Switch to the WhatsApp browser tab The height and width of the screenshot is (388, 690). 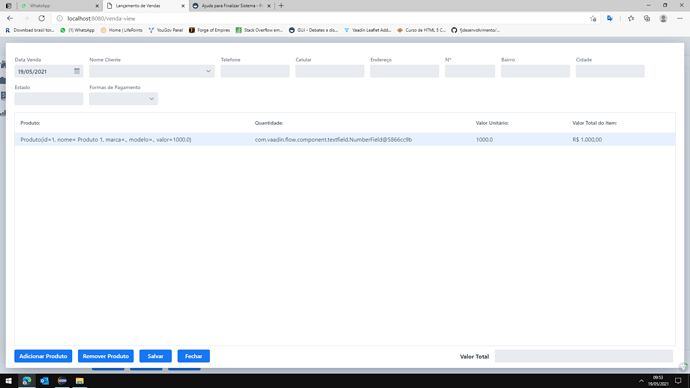(x=60, y=6)
